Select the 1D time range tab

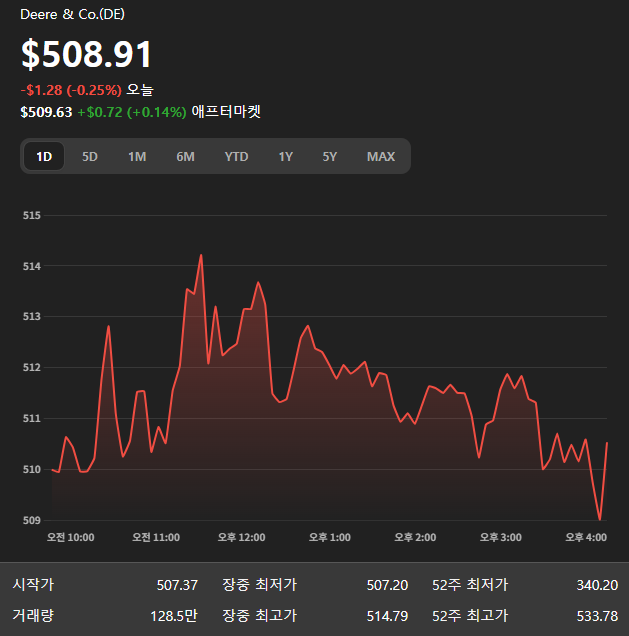point(44,156)
